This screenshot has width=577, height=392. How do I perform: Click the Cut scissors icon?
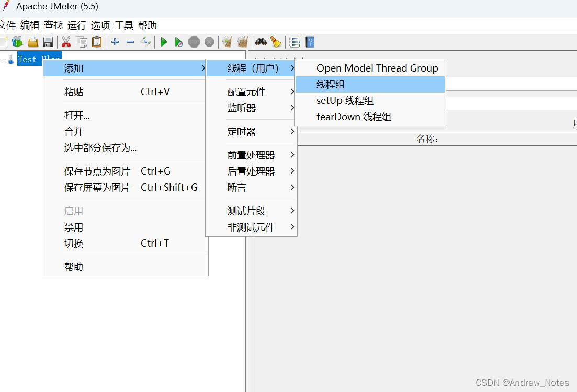pos(66,42)
